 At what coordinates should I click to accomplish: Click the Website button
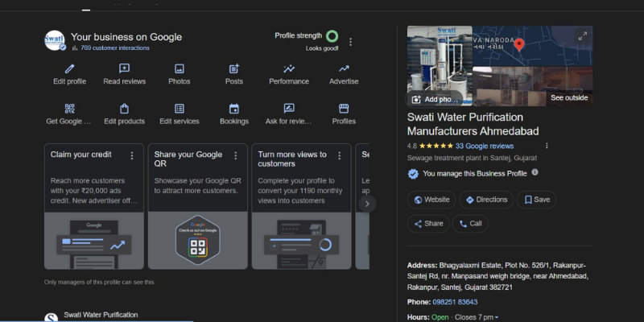click(x=431, y=200)
